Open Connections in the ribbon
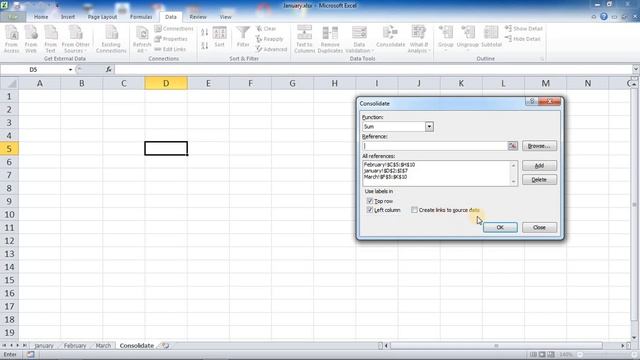Screen dimensions: 640x360 173,29
